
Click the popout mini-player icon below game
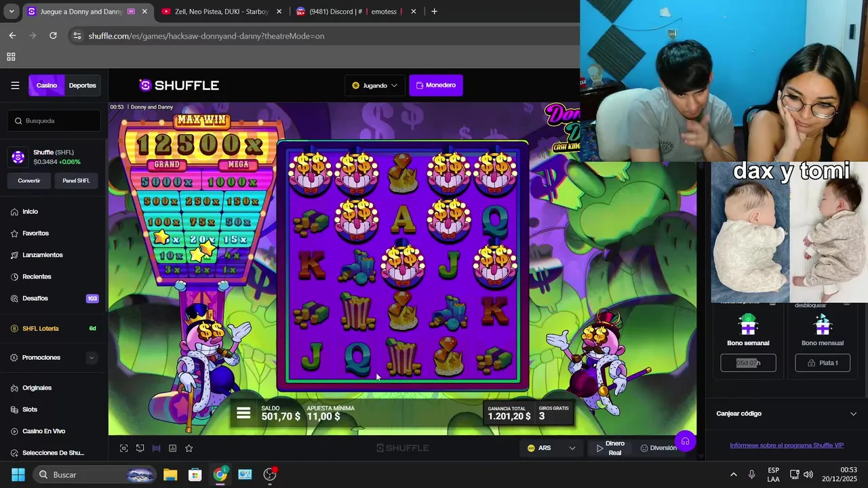pos(140,448)
